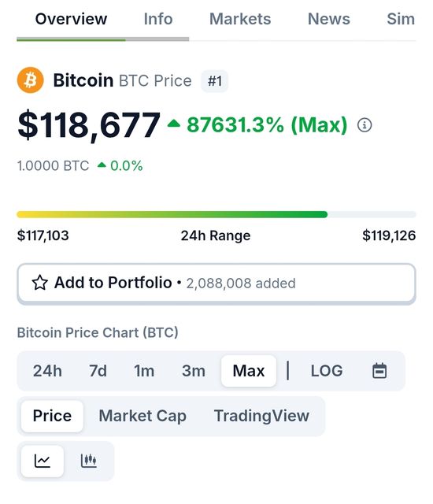This screenshot has width=433, height=504.
Task: Open the TradingView chart option
Action: [x=261, y=416]
